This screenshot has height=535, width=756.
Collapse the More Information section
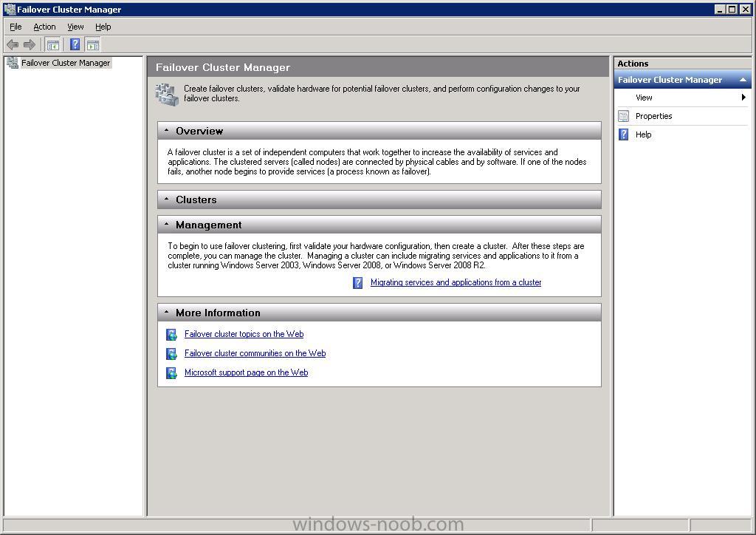pos(166,312)
